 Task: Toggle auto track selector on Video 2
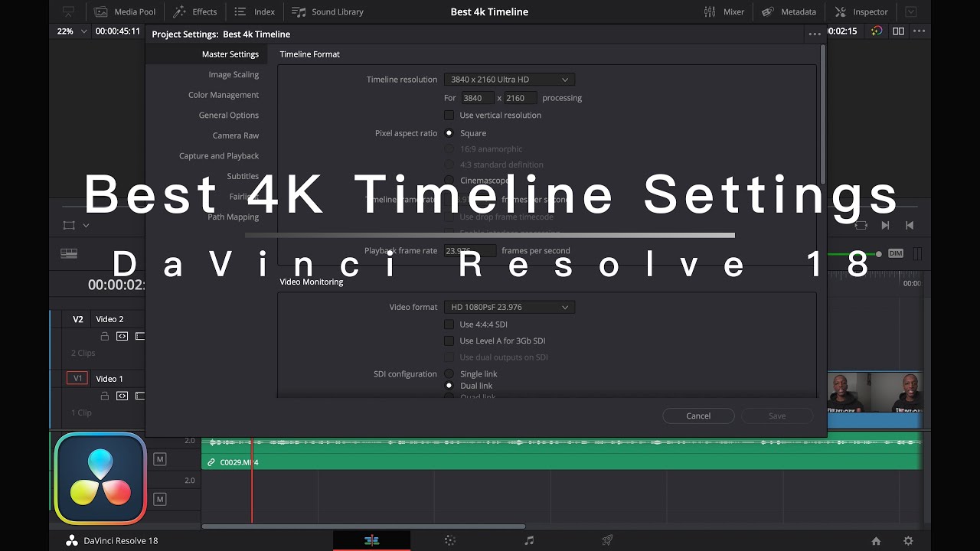(x=122, y=336)
